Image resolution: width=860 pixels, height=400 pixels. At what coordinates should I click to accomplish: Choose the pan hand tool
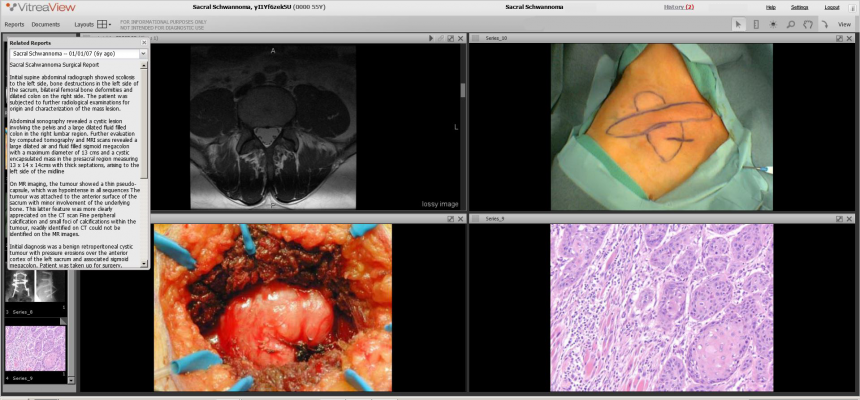(807, 24)
